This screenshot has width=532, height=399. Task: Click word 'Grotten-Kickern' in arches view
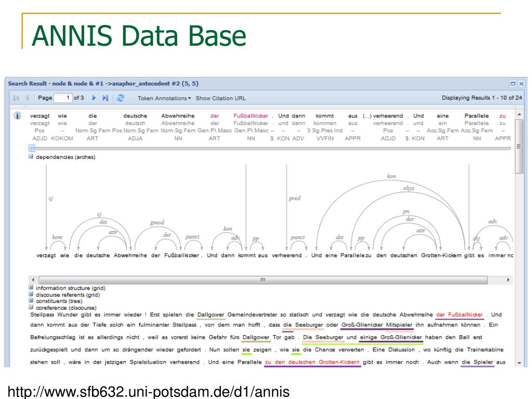click(x=441, y=255)
